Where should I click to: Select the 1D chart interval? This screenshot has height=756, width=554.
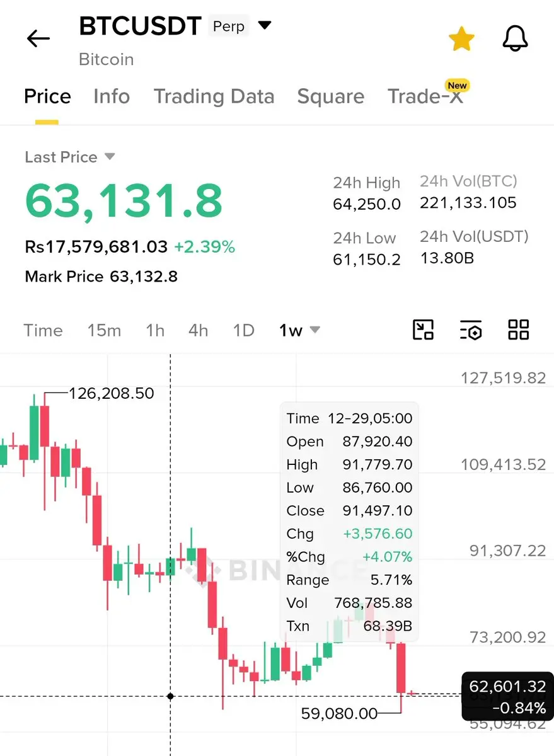(243, 330)
